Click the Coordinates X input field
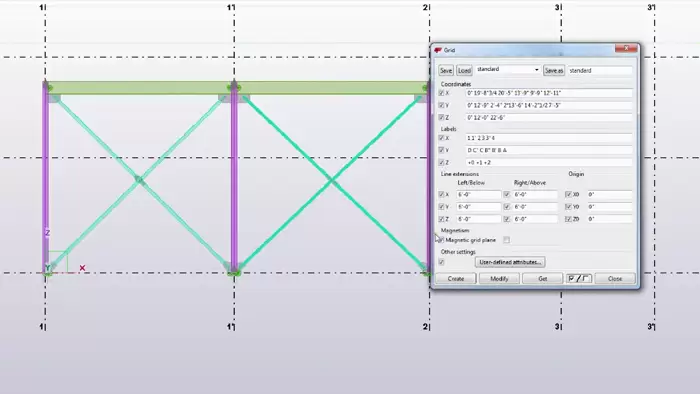Screen dimensions: 700x394 (x=549, y=93)
